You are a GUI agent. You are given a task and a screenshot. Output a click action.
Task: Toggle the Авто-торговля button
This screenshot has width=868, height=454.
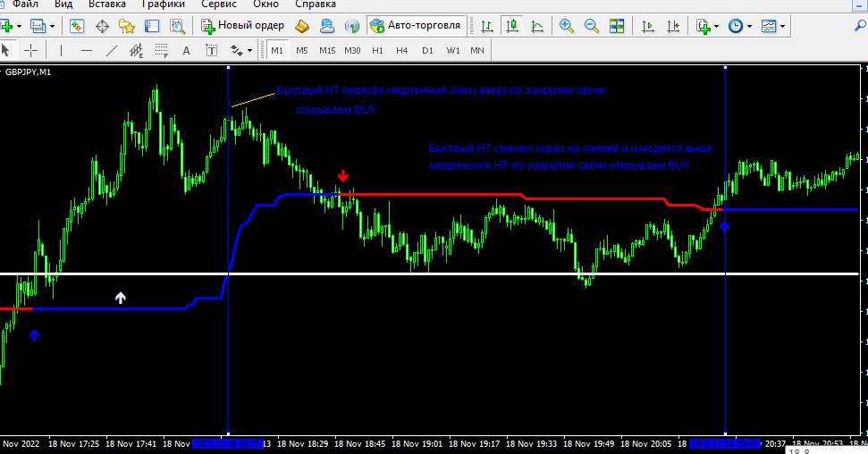tap(417, 25)
